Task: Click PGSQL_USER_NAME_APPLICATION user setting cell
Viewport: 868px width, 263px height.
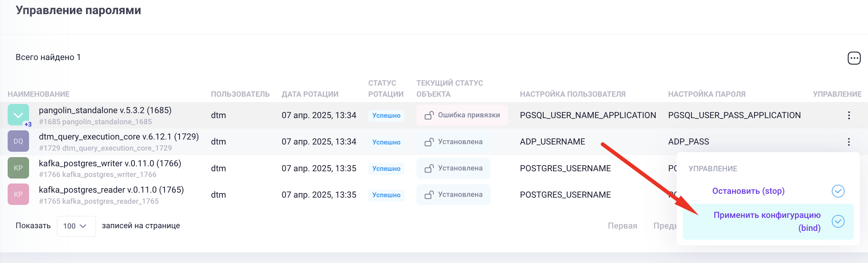Action: [588, 115]
